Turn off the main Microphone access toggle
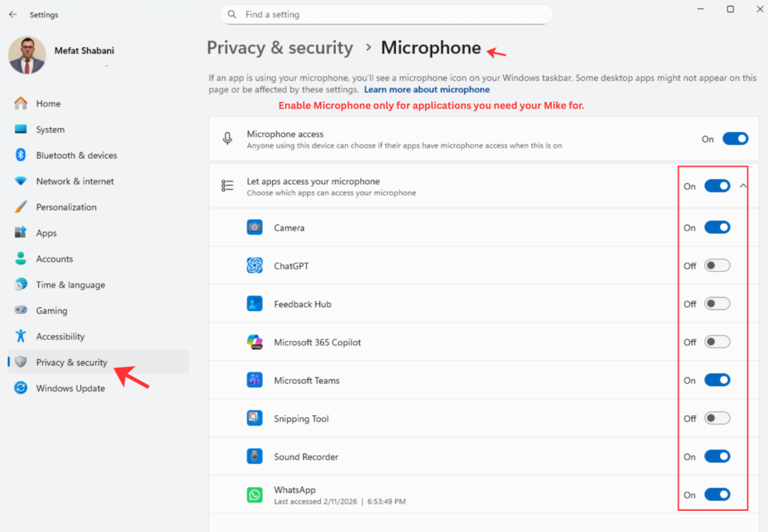This screenshot has height=532, width=768. coord(735,139)
